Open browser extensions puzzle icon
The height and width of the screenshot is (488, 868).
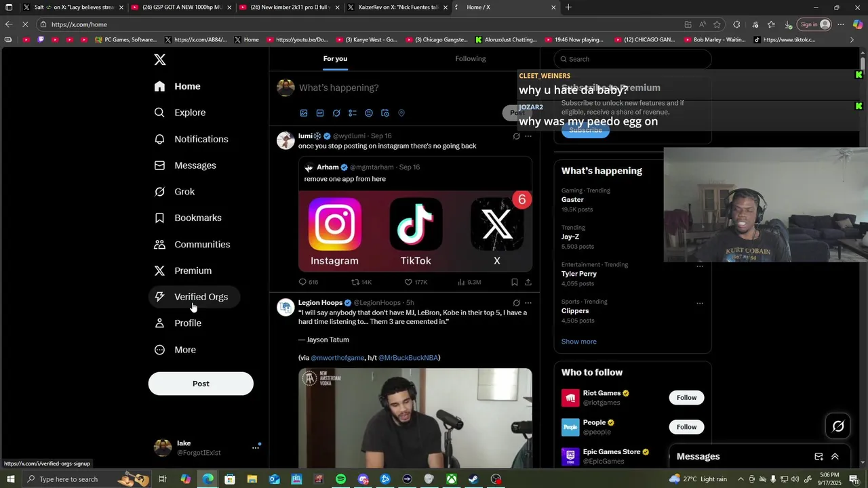pyautogui.click(x=737, y=24)
